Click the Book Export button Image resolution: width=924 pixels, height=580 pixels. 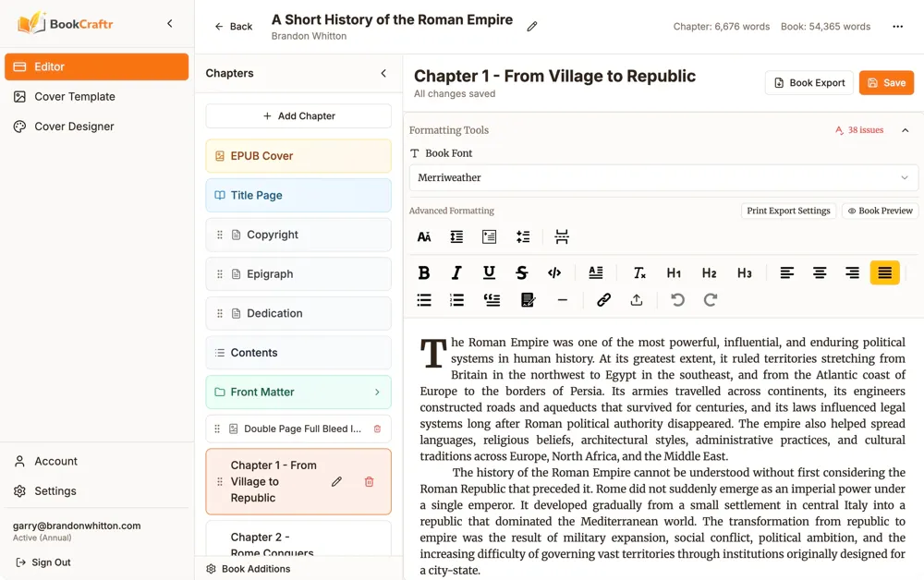click(809, 83)
